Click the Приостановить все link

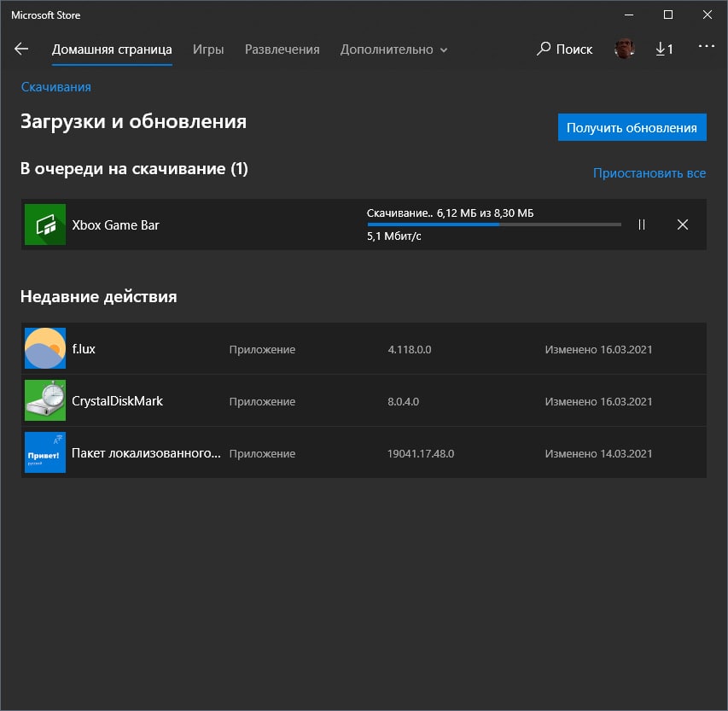click(x=649, y=172)
